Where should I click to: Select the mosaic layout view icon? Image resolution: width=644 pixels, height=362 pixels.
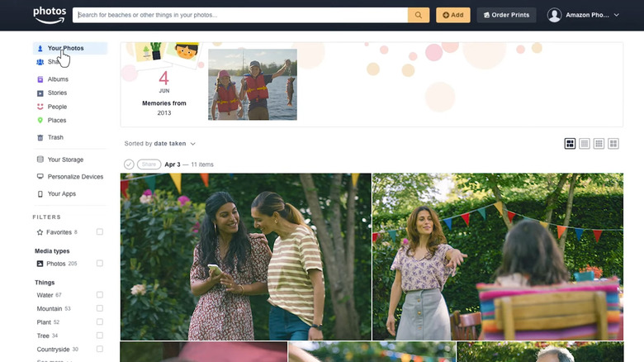pyautogui.click(x=570, y=144)
